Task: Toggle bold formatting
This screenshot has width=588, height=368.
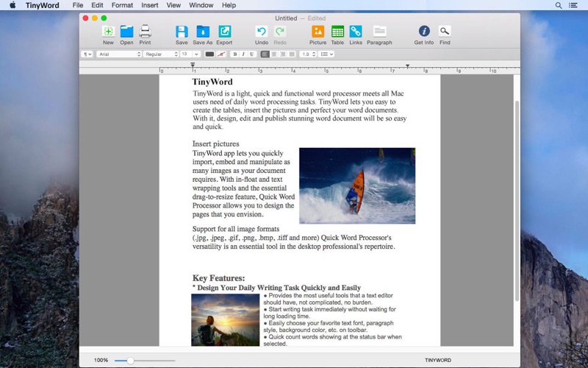Action: (235, 54)
